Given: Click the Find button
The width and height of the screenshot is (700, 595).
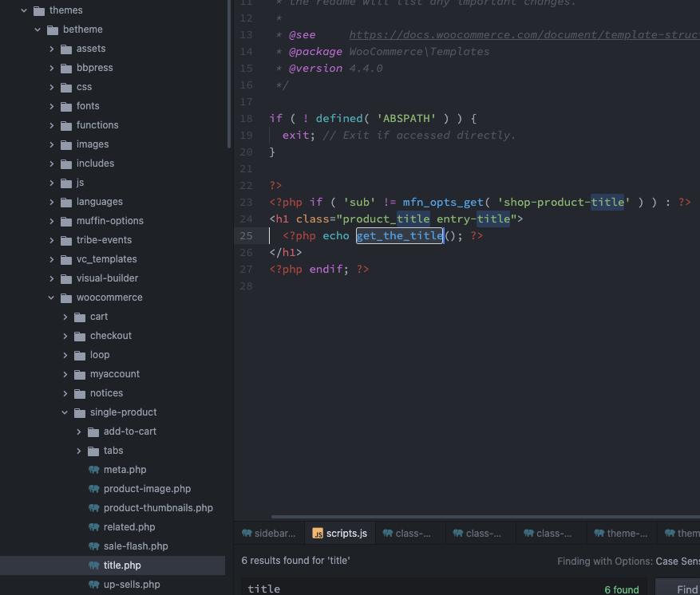Looking at the screenshot, I should (678, 589).
